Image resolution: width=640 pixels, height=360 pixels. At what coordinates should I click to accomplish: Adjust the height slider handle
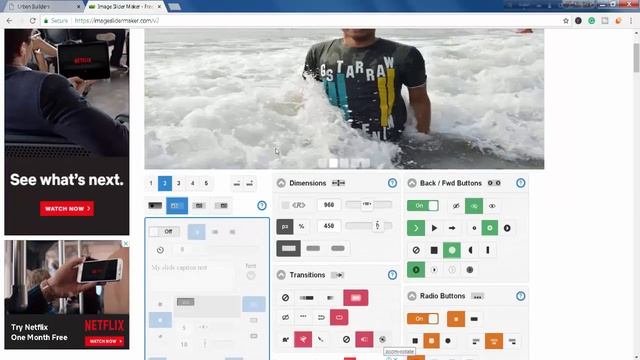click(378, 225)
